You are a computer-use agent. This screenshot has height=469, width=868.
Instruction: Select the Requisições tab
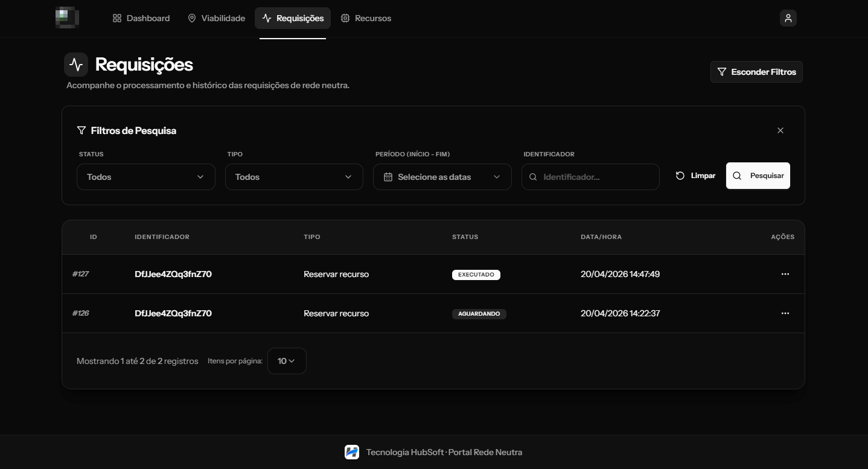pos(293,18)
